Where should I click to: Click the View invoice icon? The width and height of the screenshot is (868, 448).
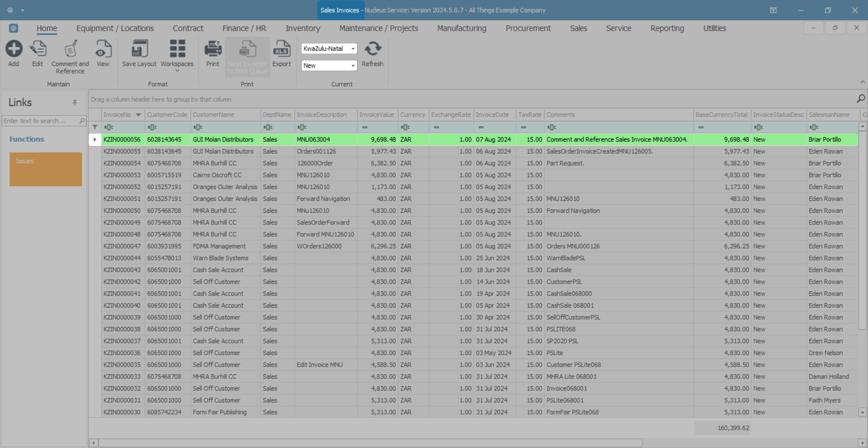pos(103,49)
